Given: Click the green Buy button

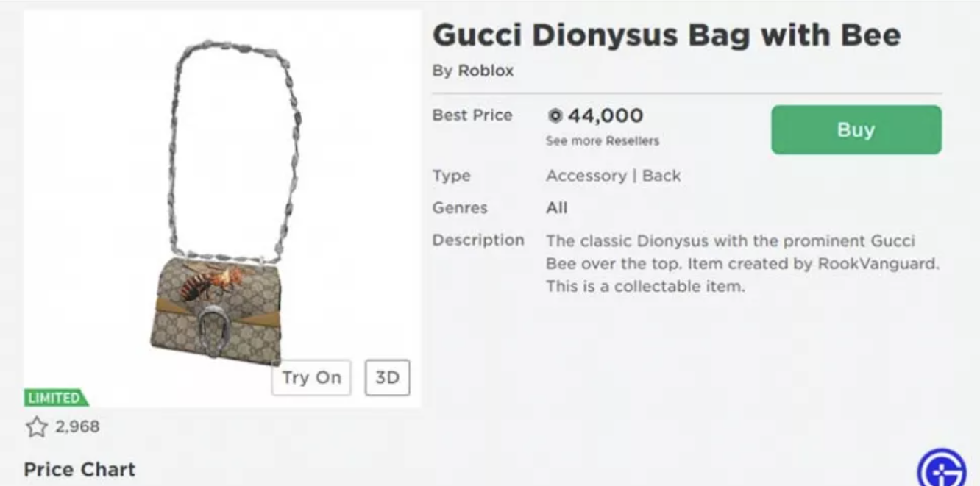Looking at the screenshot, I should (x=856, y=130).
